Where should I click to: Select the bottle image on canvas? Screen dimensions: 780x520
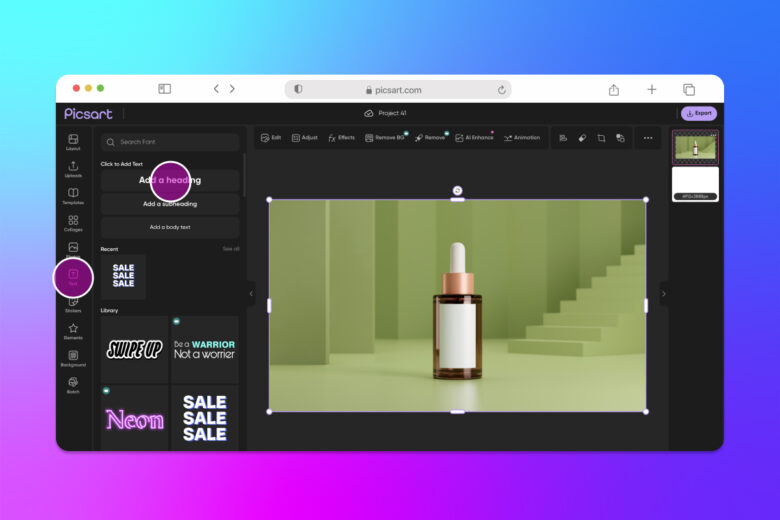click(458, 306)
